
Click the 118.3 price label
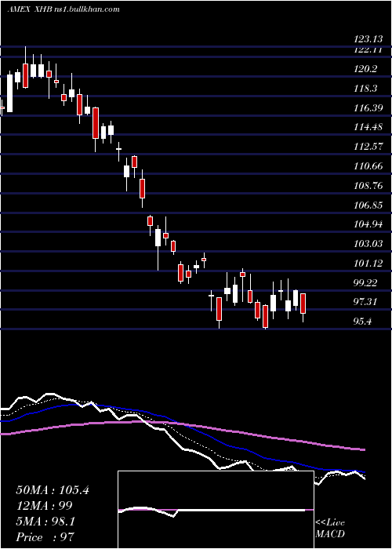click(365, 89)
